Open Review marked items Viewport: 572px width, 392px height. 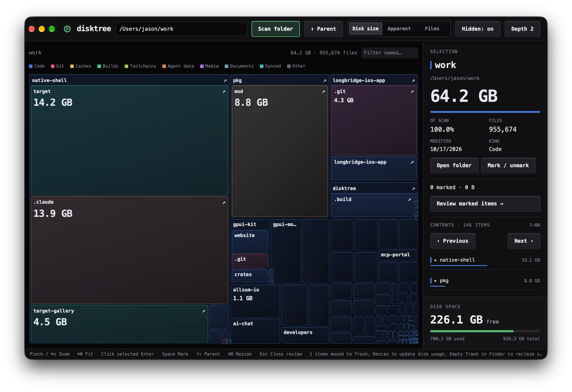pyautogui.click(x=485, y=203)
